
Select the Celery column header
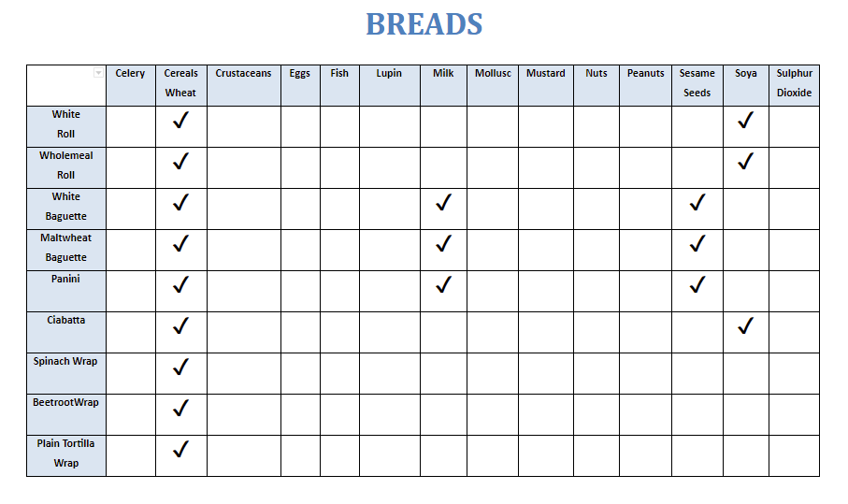tap(130, 85)
